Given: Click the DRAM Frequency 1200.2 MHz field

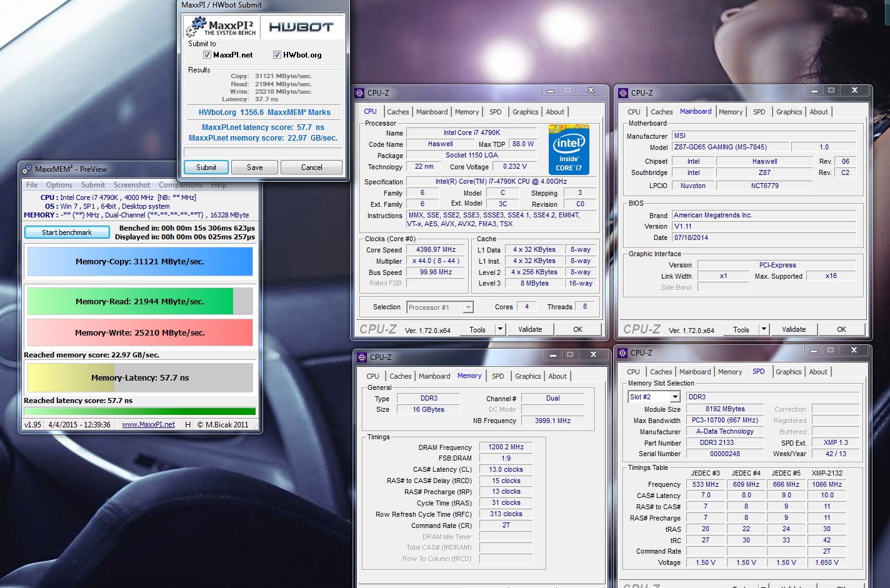Looking at the screenshot, I should pyautogui.click(x=506, y=447).
